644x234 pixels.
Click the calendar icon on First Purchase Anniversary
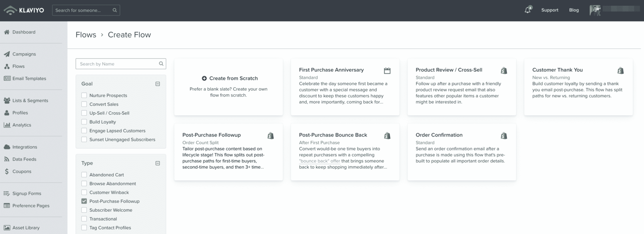387,71
